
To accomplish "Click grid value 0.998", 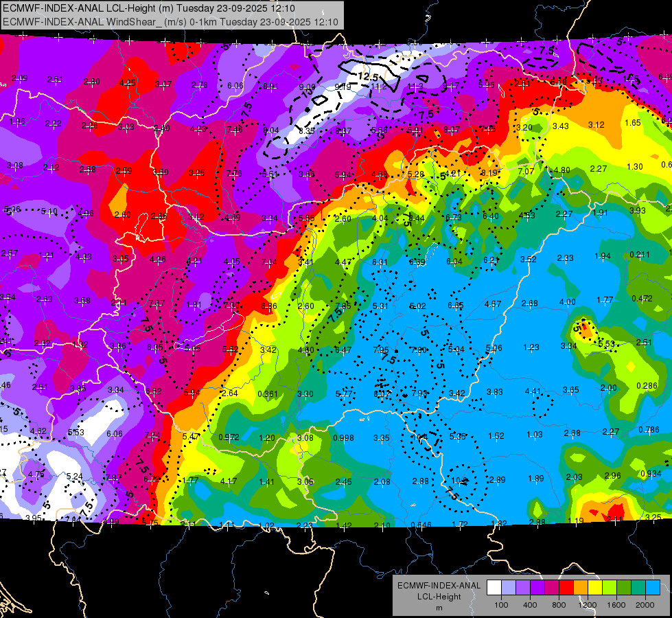I will (x=344, y=437).
